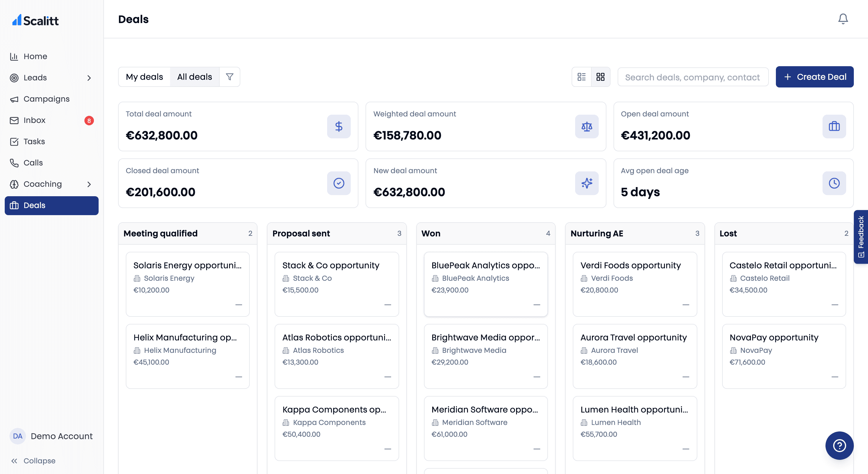Navigate to Calls
Screen dimensions: 868x474
pos(52,163)
